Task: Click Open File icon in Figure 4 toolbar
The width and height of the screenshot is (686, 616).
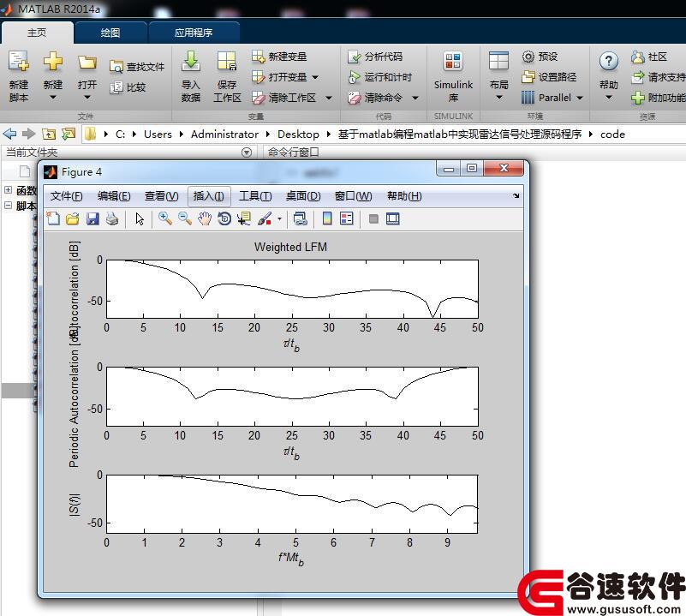Action: [x=73, y=218]
